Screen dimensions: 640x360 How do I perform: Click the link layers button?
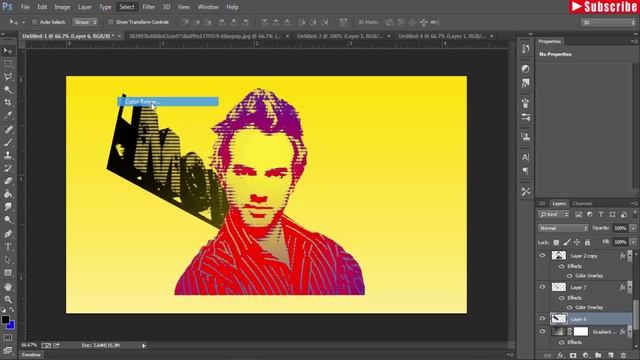click(x=548, y=356)
